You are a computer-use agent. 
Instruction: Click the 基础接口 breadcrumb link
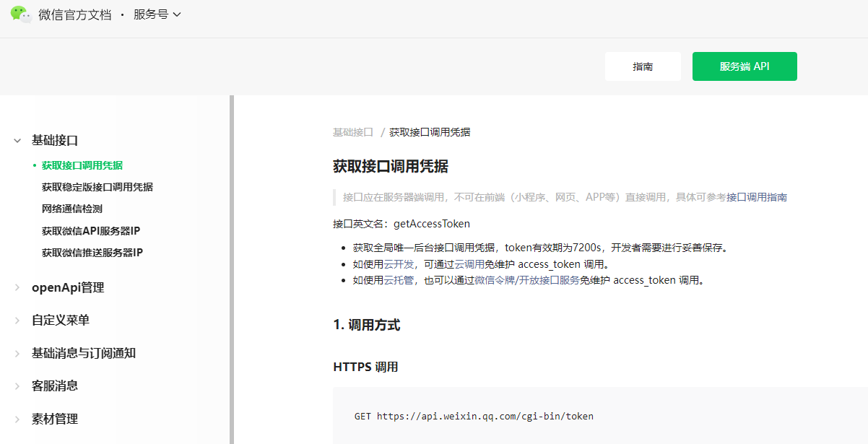353,132
